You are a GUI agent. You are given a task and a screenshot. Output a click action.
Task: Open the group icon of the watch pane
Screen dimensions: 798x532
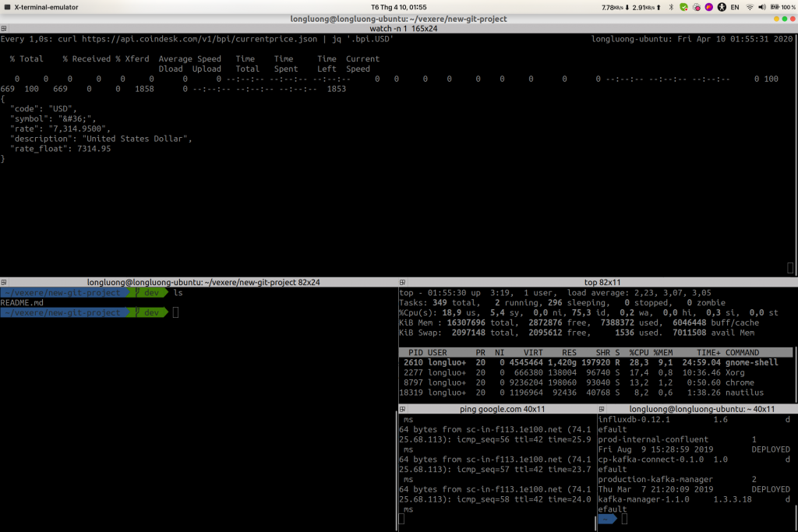click(x=4, y=29)
